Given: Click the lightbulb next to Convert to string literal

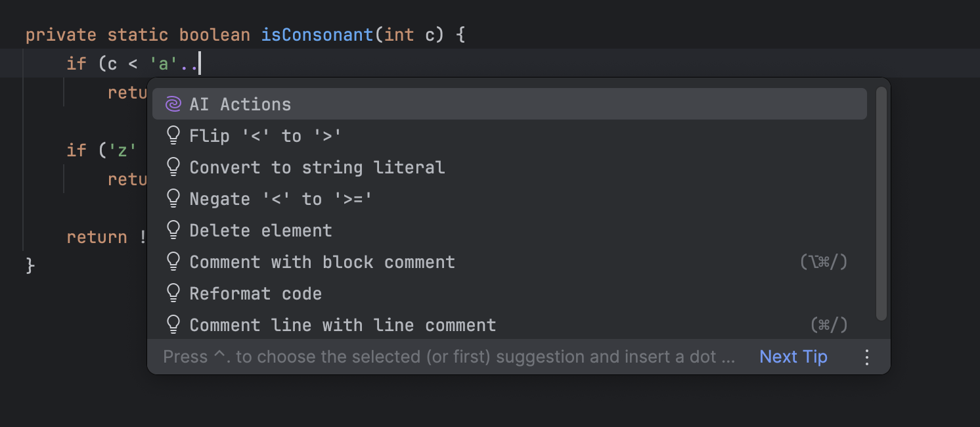Looking at the screenshot, I should tap(173, 166).
